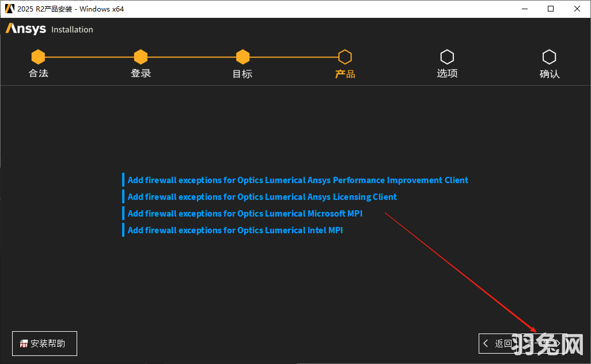
Task: Open the 安装帮助 installation help
Action: coord(44,343)
